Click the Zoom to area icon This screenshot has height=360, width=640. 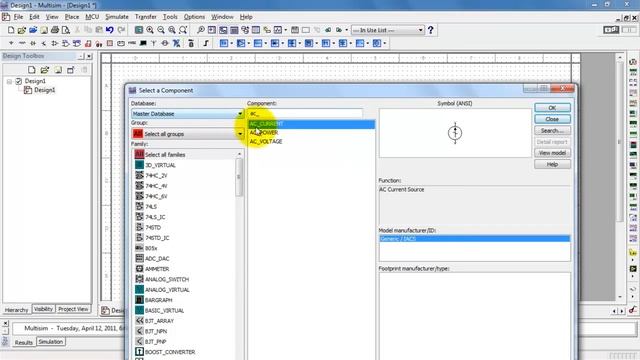click(x=172, y=30)
